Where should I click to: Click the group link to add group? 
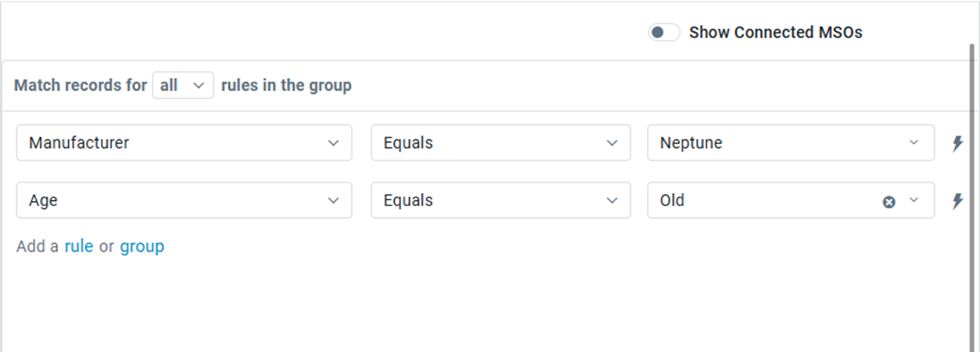click(142, 246)
